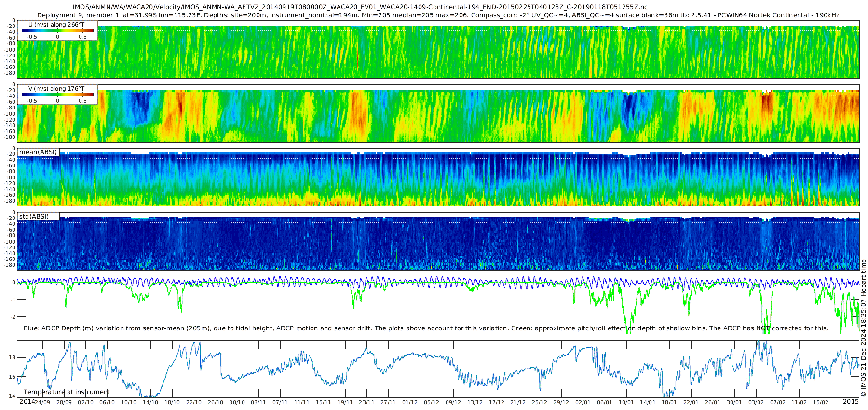Select the 'V (m/s) along 176°T' legend label

coord(56,89)
